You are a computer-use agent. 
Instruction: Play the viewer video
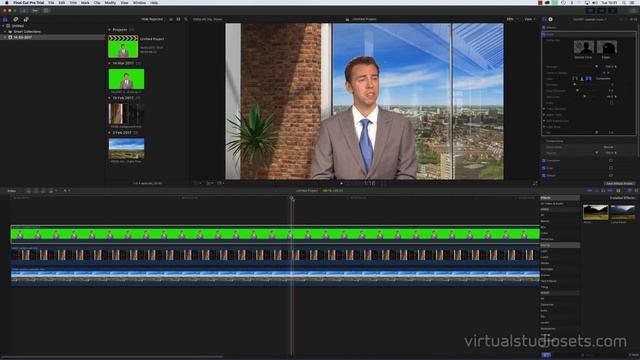pos(341,184)
